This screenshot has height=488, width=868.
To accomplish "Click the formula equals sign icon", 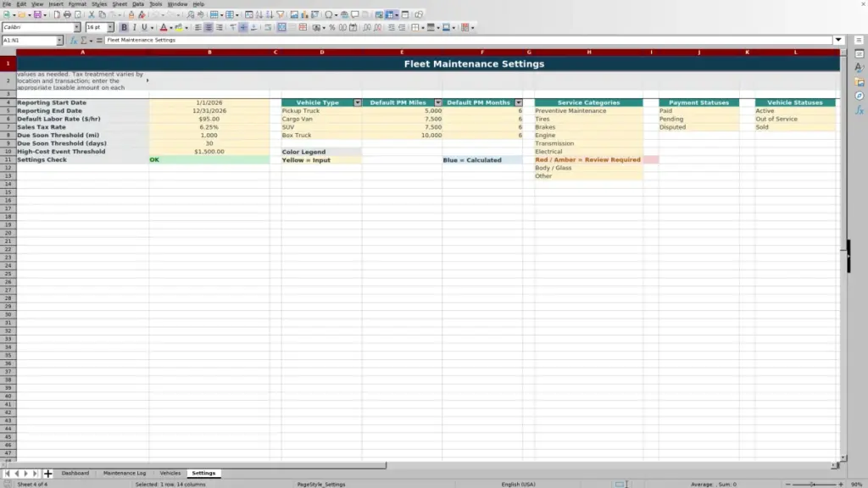I will [99, 40].
